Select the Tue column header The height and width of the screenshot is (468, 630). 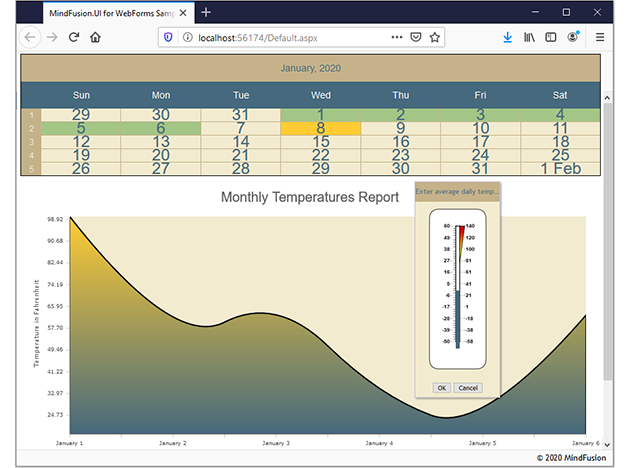click(x=241, y=95)
